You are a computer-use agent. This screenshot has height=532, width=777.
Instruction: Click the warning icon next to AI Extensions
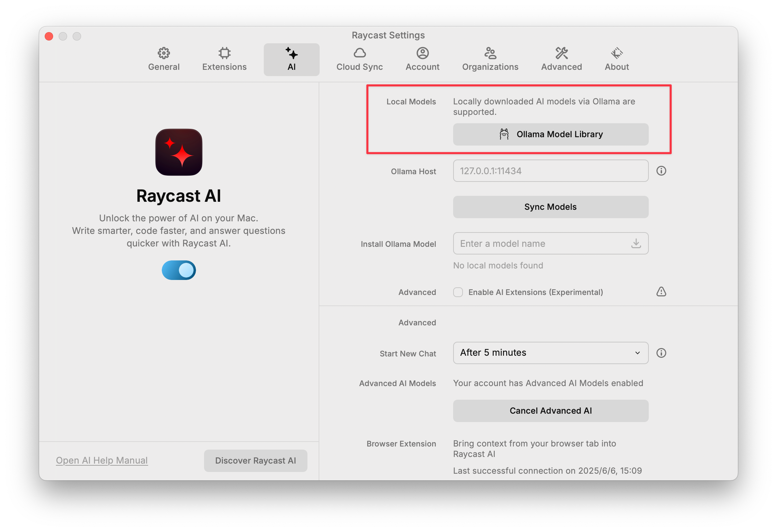[x=661, y=292]
